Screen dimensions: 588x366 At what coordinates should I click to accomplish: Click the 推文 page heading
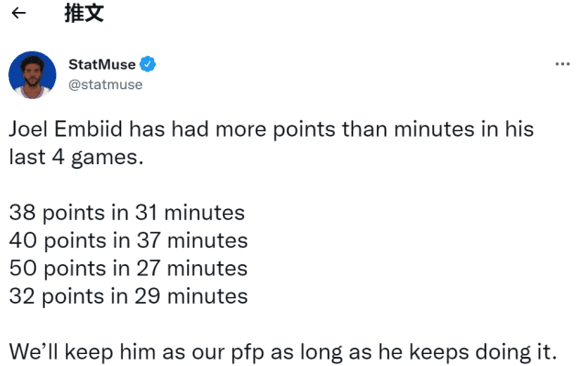coord(84,13)
